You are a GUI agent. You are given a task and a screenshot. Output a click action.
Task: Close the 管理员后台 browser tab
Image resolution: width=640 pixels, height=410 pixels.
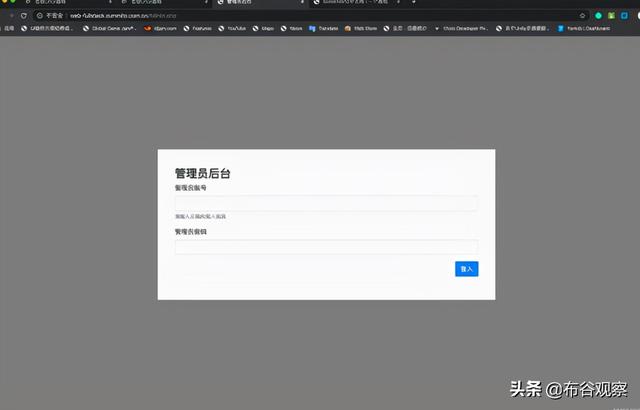pos(302,2)
